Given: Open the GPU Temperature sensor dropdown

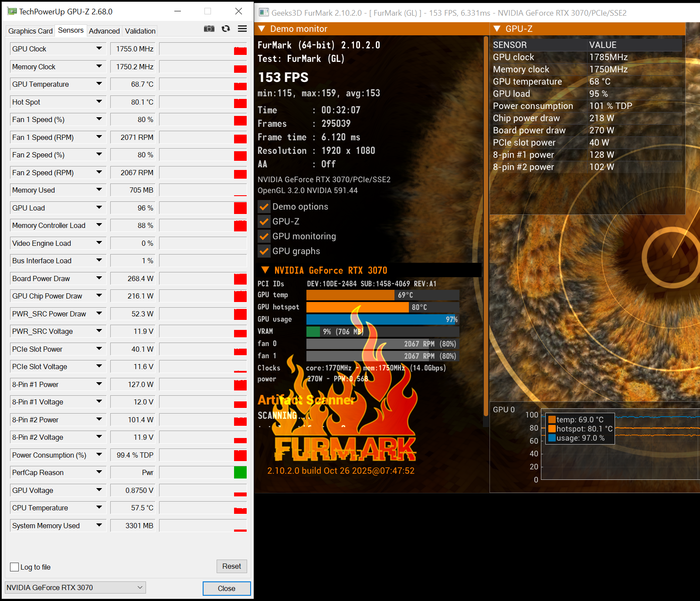Looking at the screenshot, I should point(99,84).
